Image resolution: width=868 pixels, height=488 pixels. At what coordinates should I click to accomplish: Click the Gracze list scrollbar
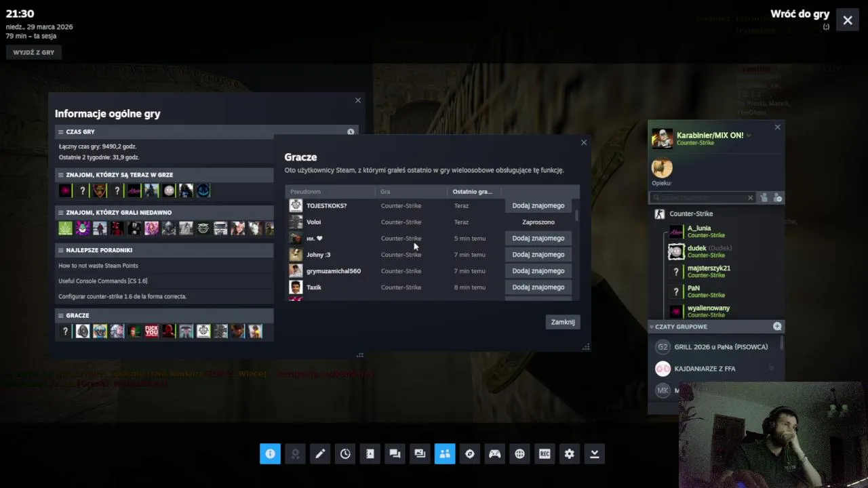[577, 216]
